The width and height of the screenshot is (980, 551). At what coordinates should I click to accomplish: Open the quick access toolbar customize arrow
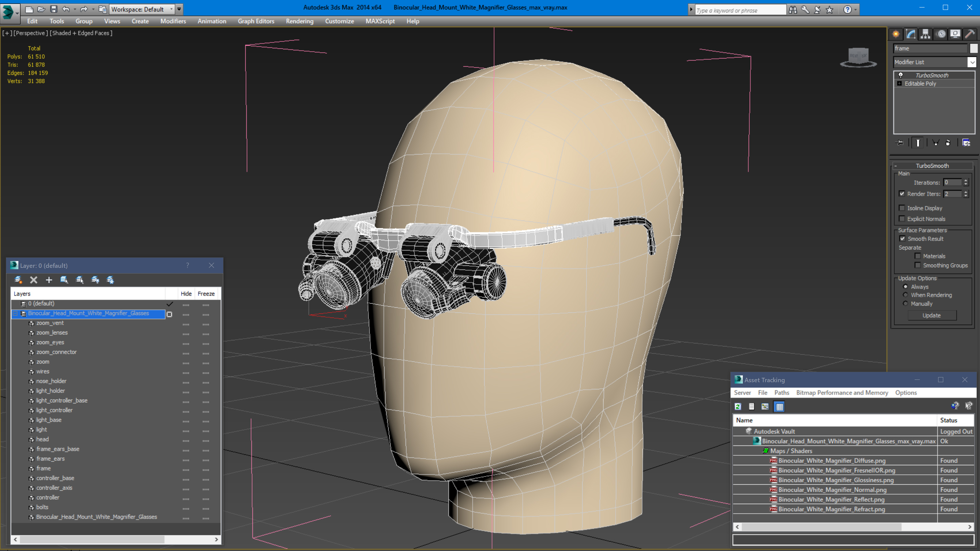click(x=179, y=9)
